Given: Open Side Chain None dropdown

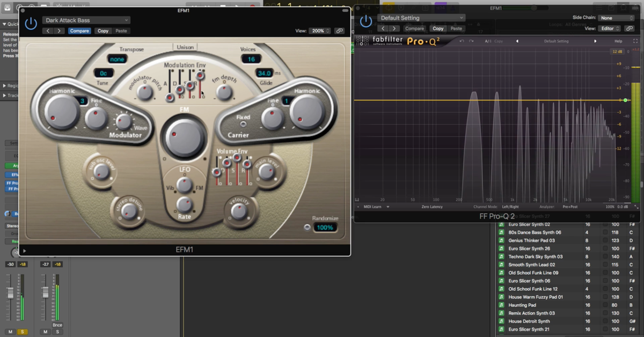Looking at the screenshot, I should 617,18.
